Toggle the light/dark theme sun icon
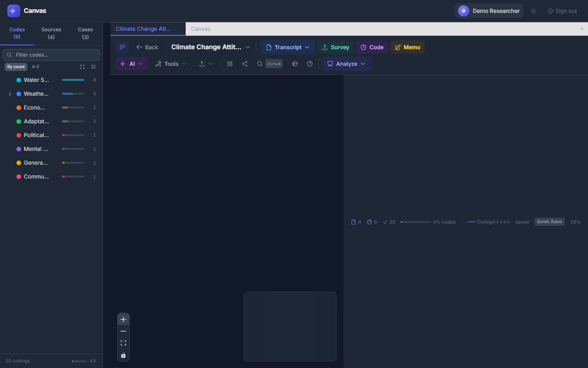This screenshot has height=368, width=588. (533, 11)
